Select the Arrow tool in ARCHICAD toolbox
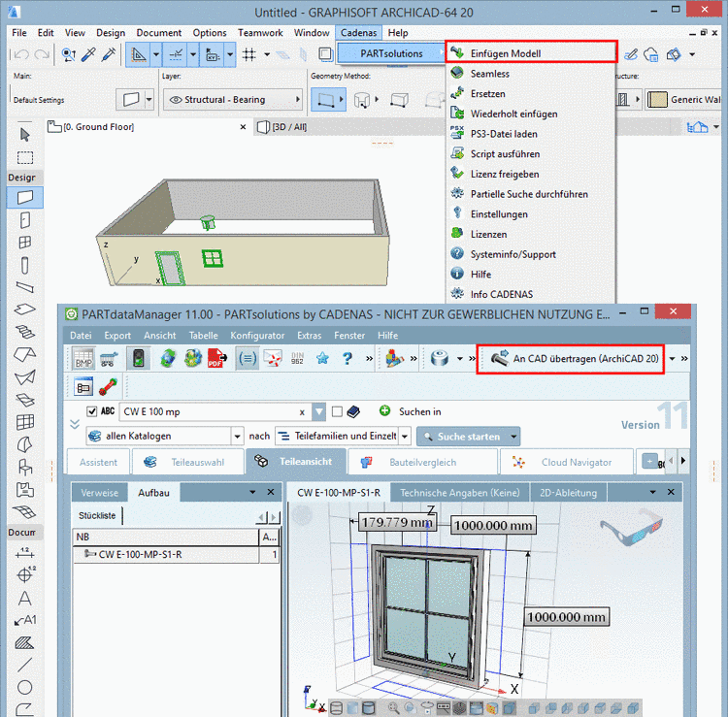Image resolution: width=728 pixels, height=717 pixels. point(25,135)
